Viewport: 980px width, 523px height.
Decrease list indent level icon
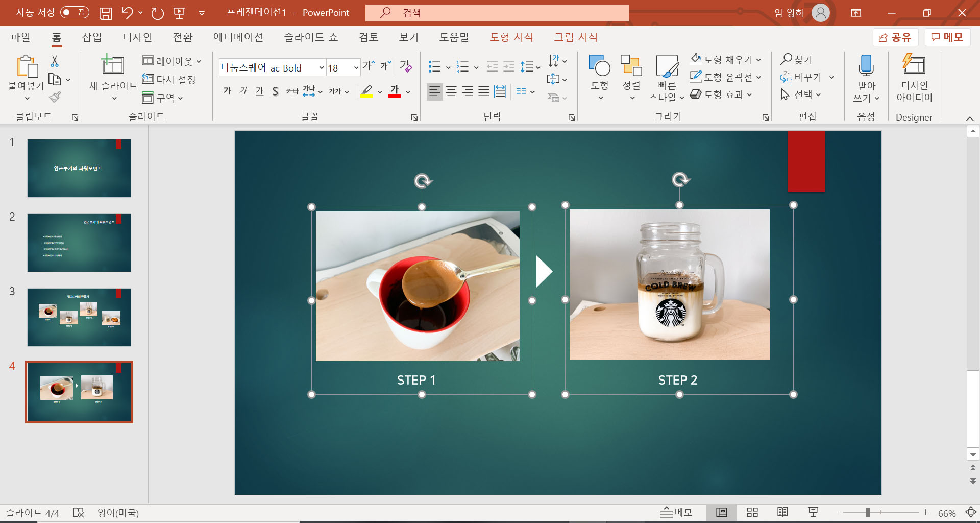tap(493, 66)
